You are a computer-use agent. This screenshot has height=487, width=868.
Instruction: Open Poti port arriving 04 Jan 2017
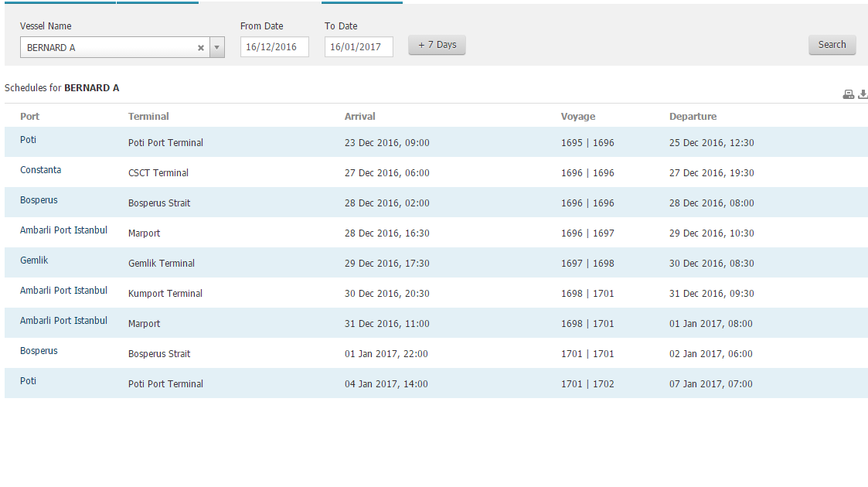tap(29, 381)
